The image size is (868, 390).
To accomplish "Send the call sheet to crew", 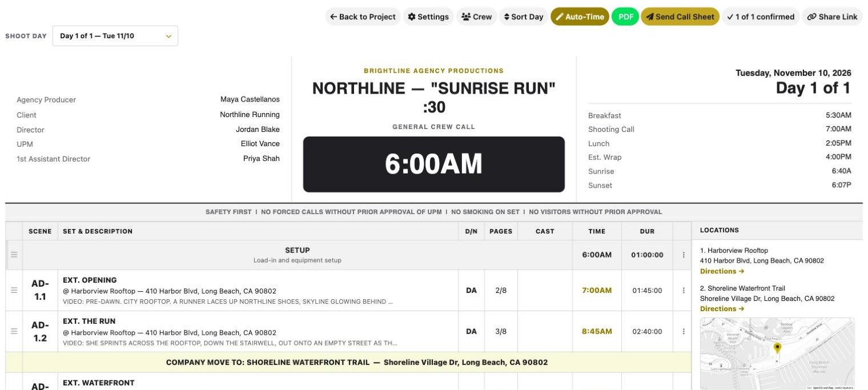I will click(680, 17).
